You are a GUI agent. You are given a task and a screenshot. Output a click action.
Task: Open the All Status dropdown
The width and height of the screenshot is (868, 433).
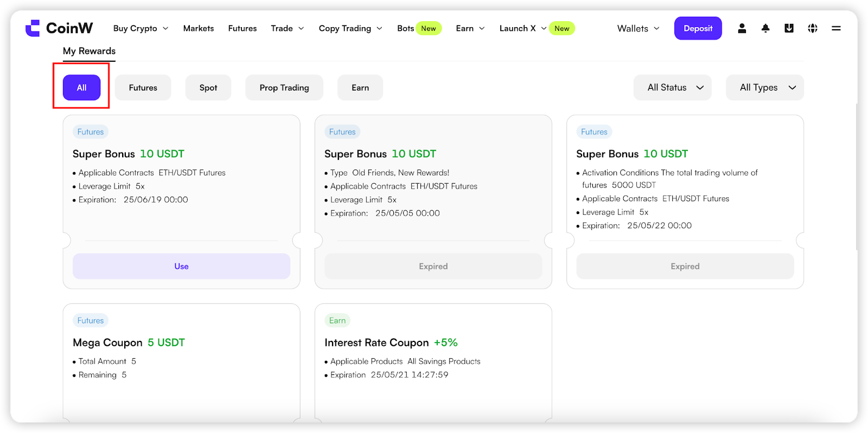click(673, 88)
